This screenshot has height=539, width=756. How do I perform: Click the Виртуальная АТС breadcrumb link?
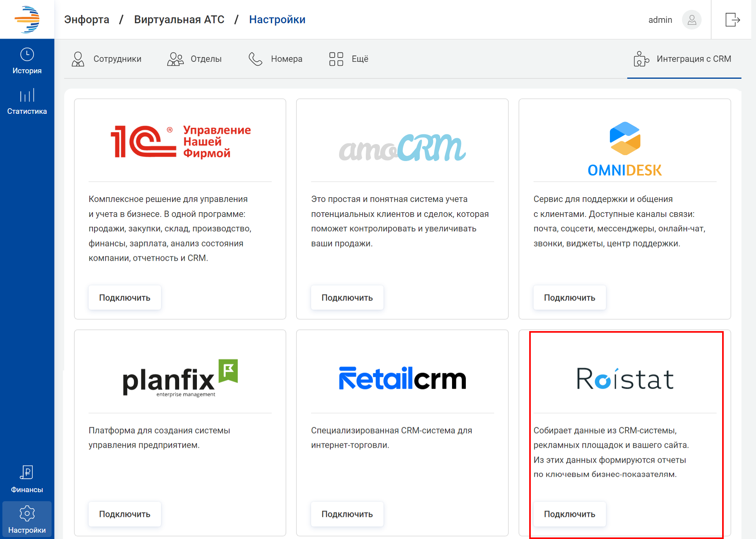pyautogui.click(x=179, y=20)
